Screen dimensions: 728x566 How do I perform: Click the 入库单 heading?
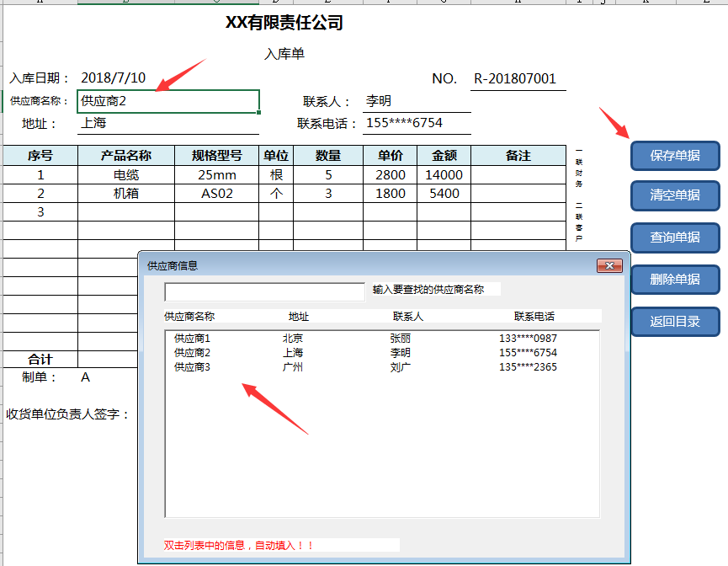coord(284,54)
